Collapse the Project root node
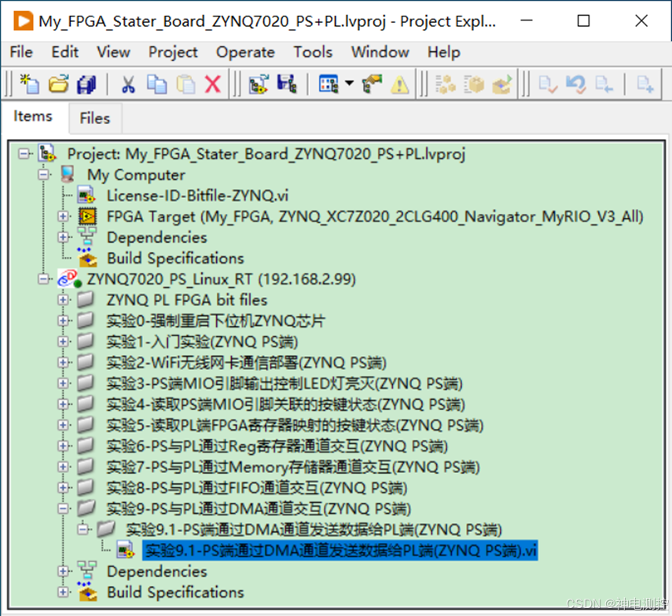The image size is (672, 616). click(24, 154)
